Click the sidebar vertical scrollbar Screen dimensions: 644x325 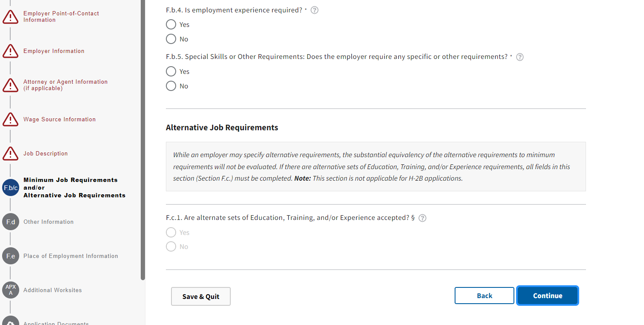[x=143, y=141]
